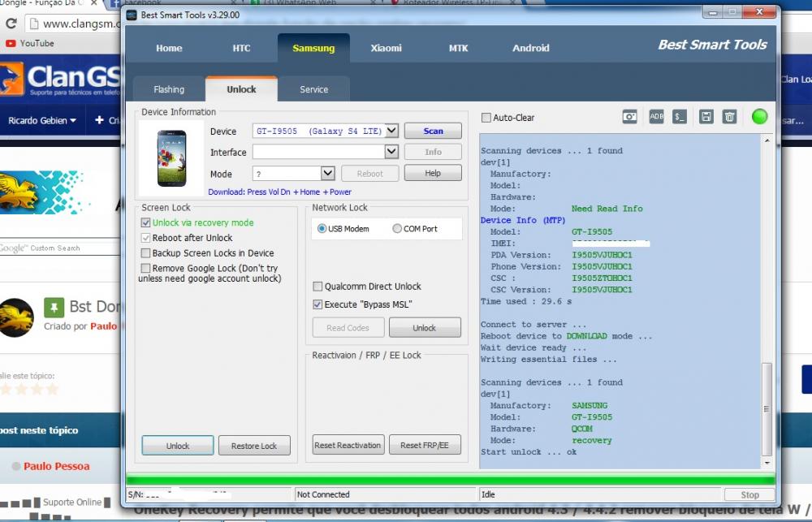Switch to the HTC tab
The image size is (812, 522).
(241, 48)
